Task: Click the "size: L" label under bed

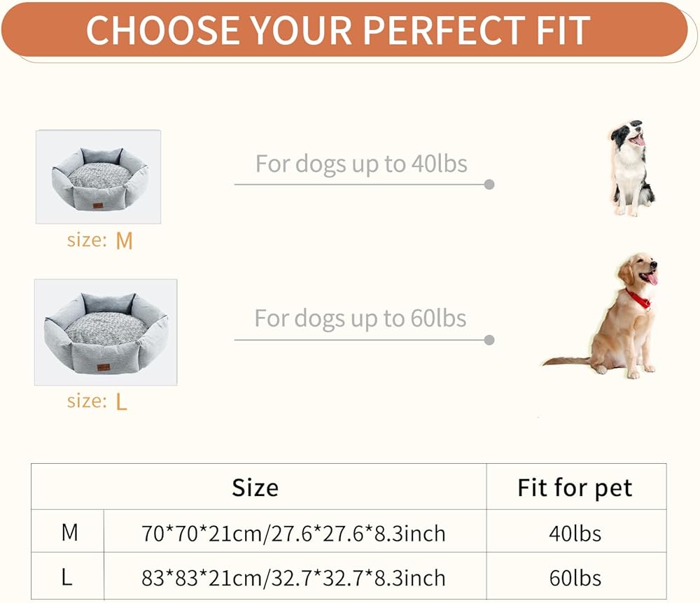Action: click(x=97, y=402)
